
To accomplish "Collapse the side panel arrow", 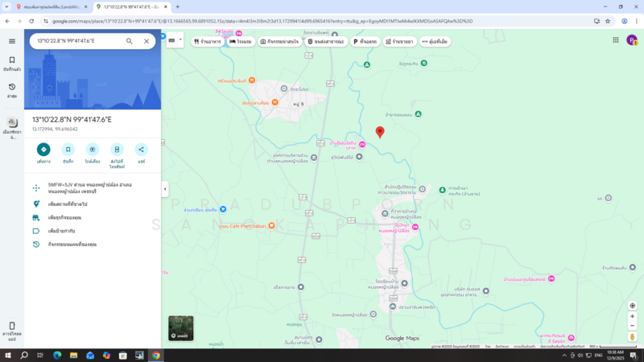I will coord(165,189).
